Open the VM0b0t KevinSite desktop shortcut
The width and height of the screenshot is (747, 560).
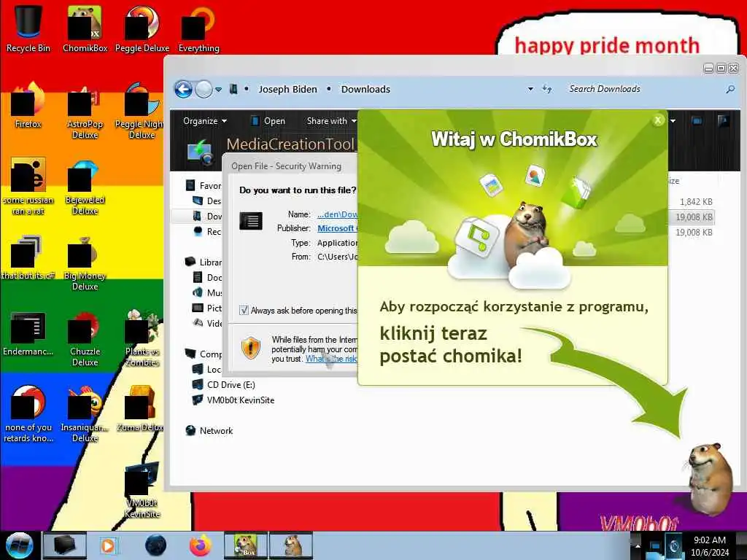(142, 489)
